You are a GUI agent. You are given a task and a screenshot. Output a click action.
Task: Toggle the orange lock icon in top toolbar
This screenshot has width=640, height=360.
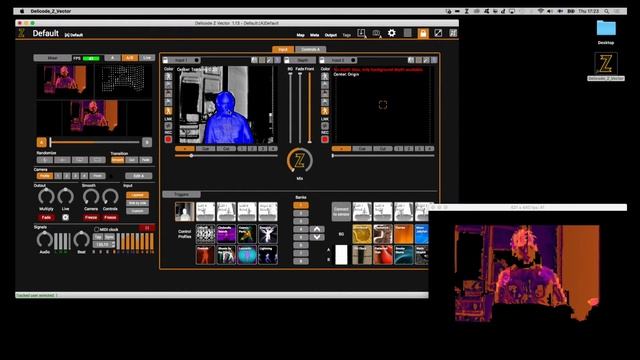coord(423,33)
